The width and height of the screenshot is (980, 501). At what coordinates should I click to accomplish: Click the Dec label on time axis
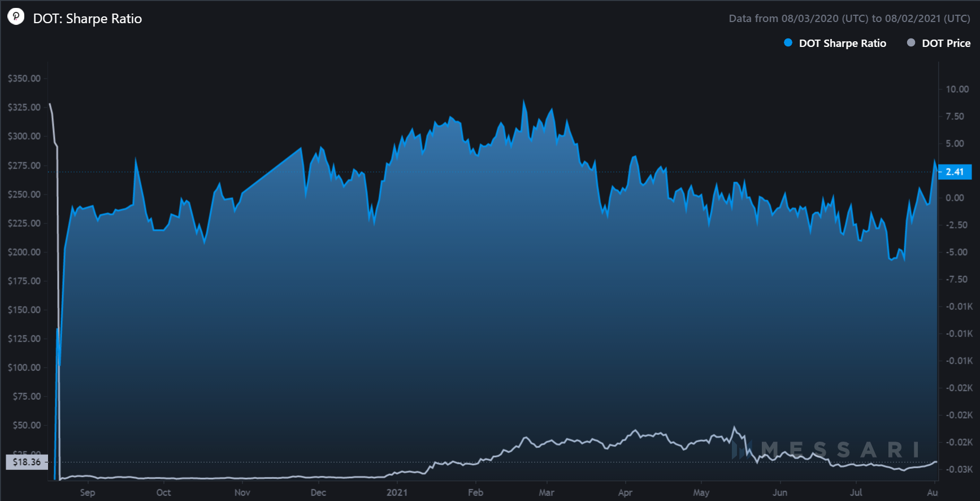point(318,493)
